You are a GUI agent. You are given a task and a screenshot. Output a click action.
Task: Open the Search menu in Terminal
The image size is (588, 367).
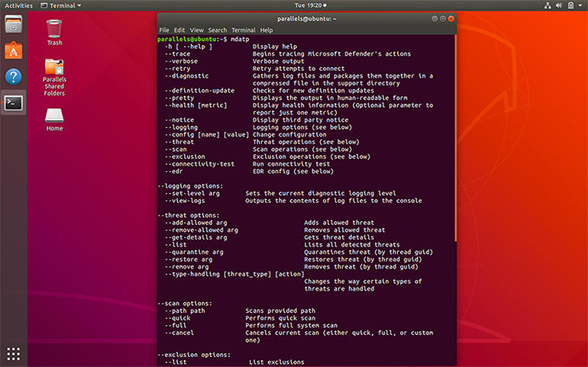pos(218,30)
